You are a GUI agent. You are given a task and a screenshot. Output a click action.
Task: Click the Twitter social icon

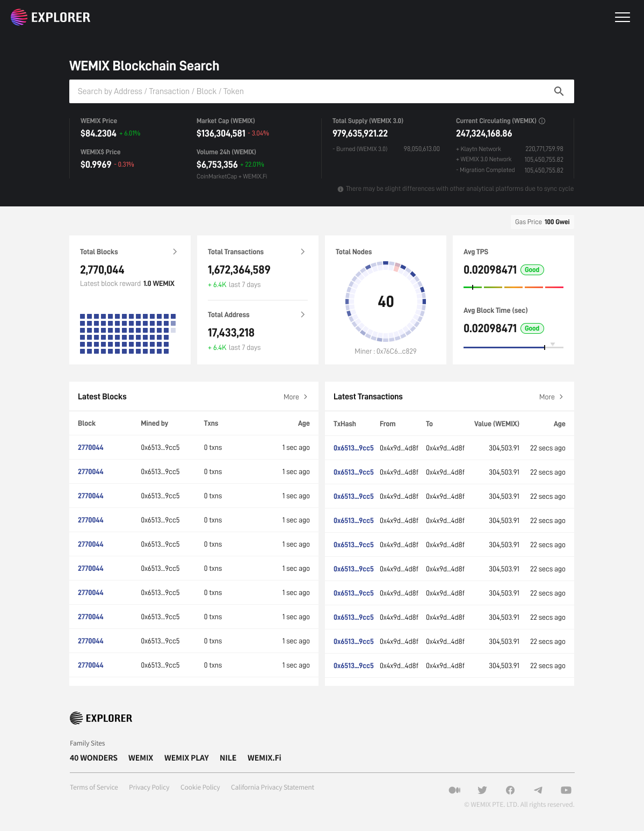click(482, 790)
